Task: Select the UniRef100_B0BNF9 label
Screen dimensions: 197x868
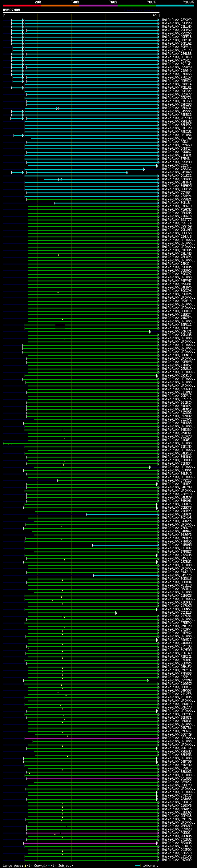Action: coord(177,356)
